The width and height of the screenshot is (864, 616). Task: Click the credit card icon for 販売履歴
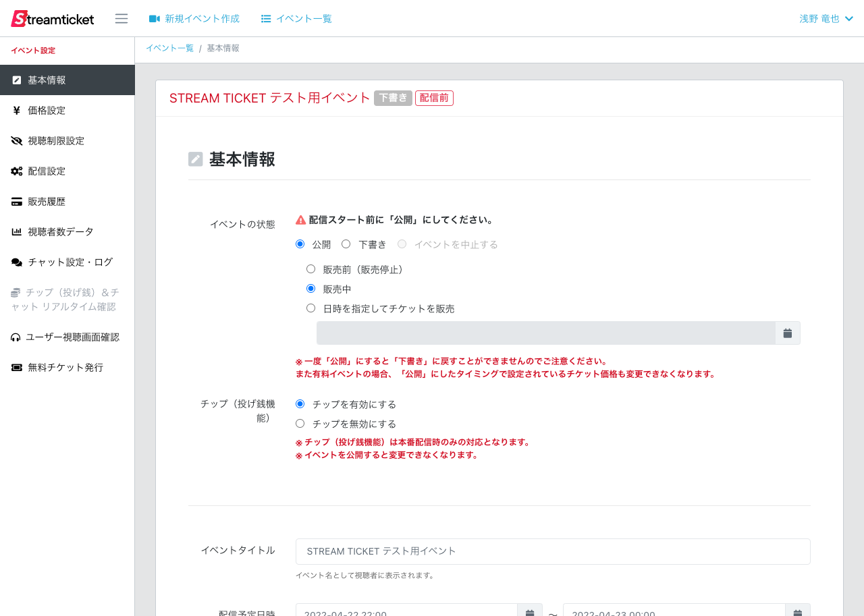[17, 202]
